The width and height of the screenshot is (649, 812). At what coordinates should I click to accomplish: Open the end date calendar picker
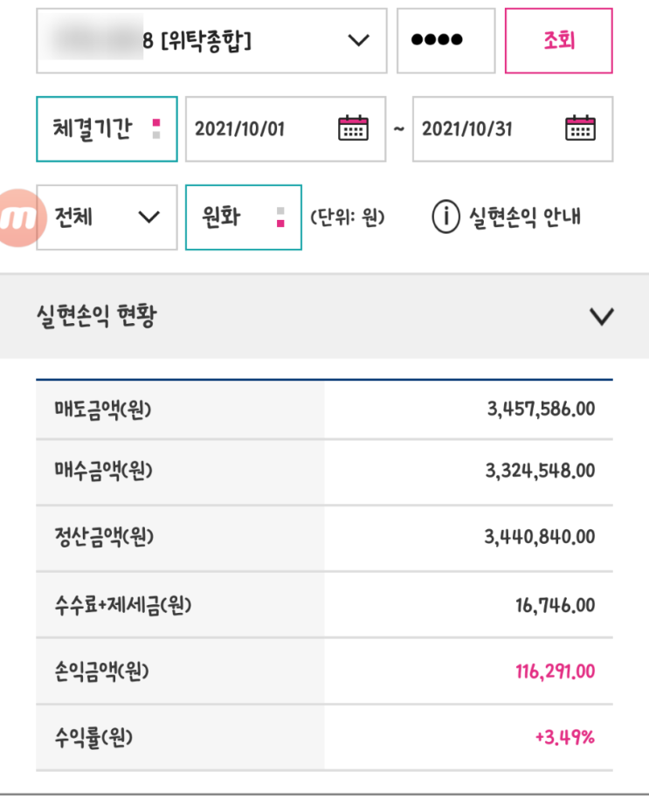pos(580,129)
